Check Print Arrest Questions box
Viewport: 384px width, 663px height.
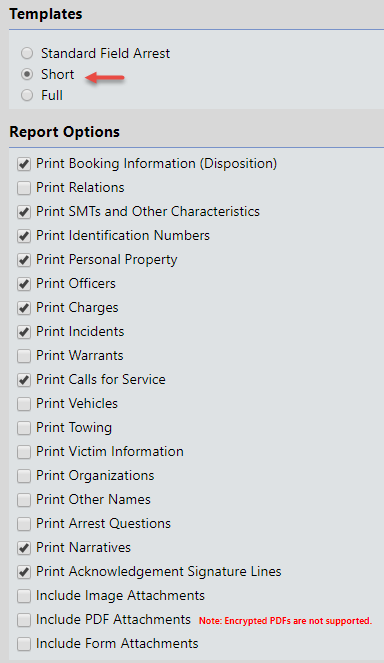click(24, 524)
